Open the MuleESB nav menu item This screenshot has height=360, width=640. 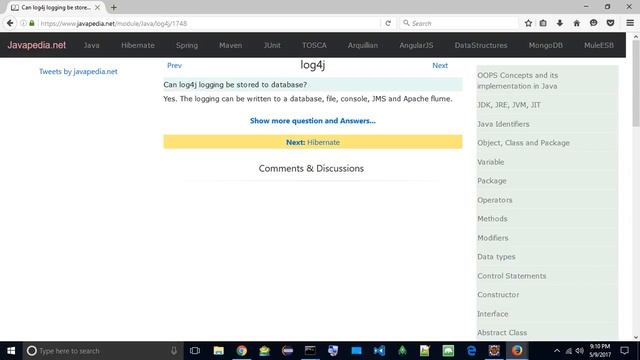pyautogui.click(x=598, y=45)
